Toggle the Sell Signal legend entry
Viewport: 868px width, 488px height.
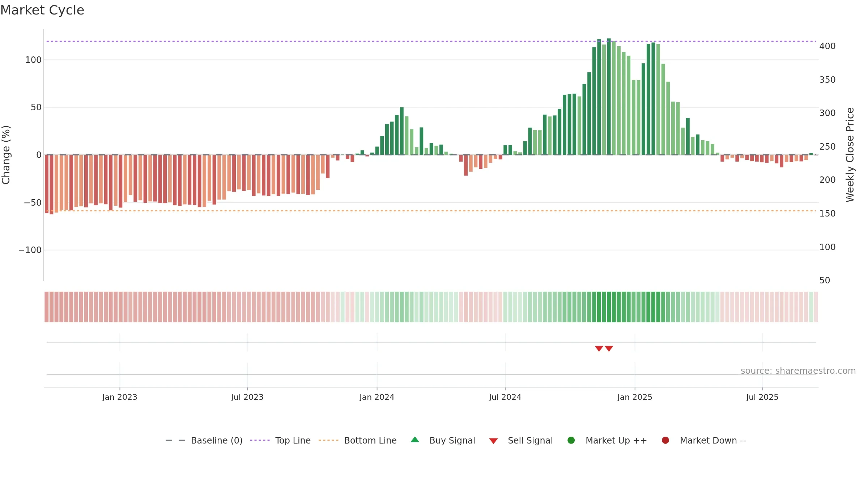521,440
